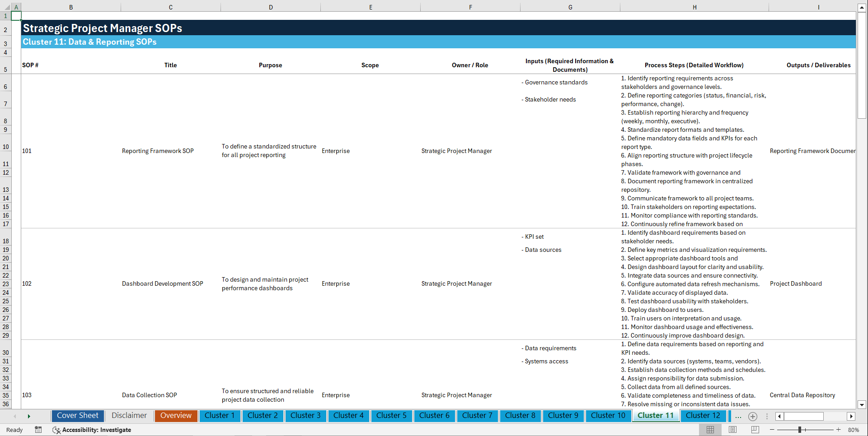
Task: Switch to Cluster 10 sheet tab
Action: tap(608, 416)
